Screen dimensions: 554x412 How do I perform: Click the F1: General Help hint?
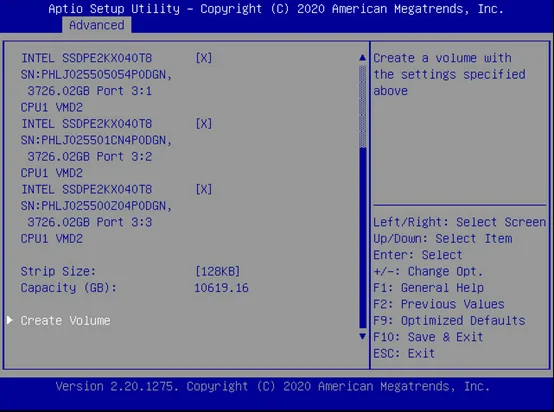[429, 288]
